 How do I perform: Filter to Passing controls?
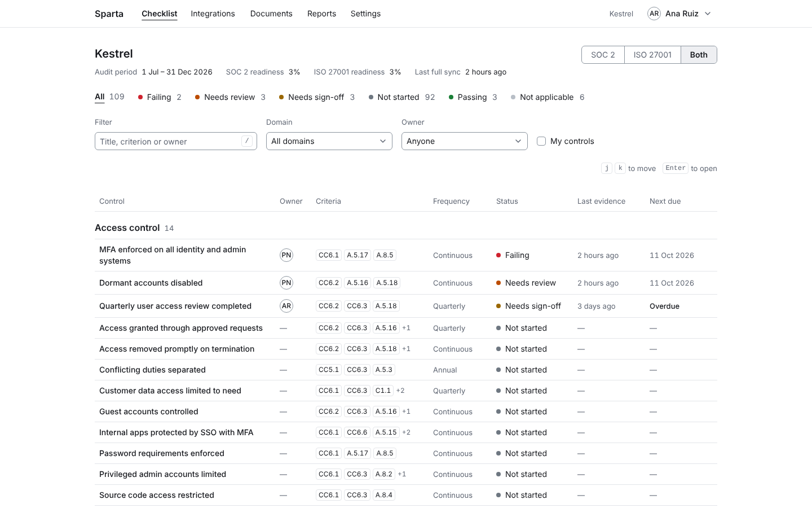click(473, 97)
